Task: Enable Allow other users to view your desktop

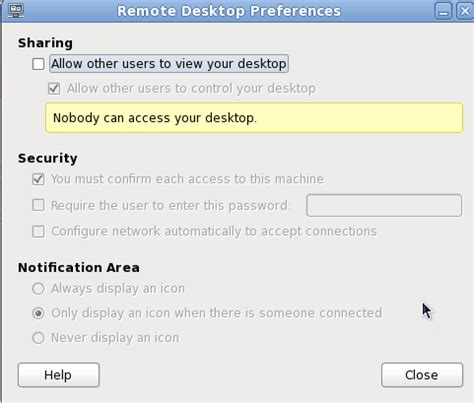Action: pyautogui.click(x=38, y=64)
